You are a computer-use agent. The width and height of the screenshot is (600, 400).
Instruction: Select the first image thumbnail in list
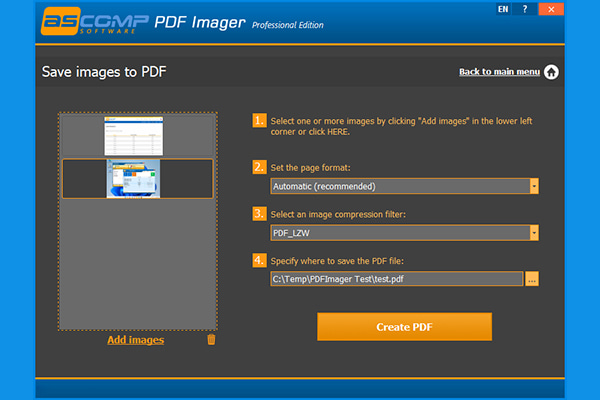tap(136, 134)
